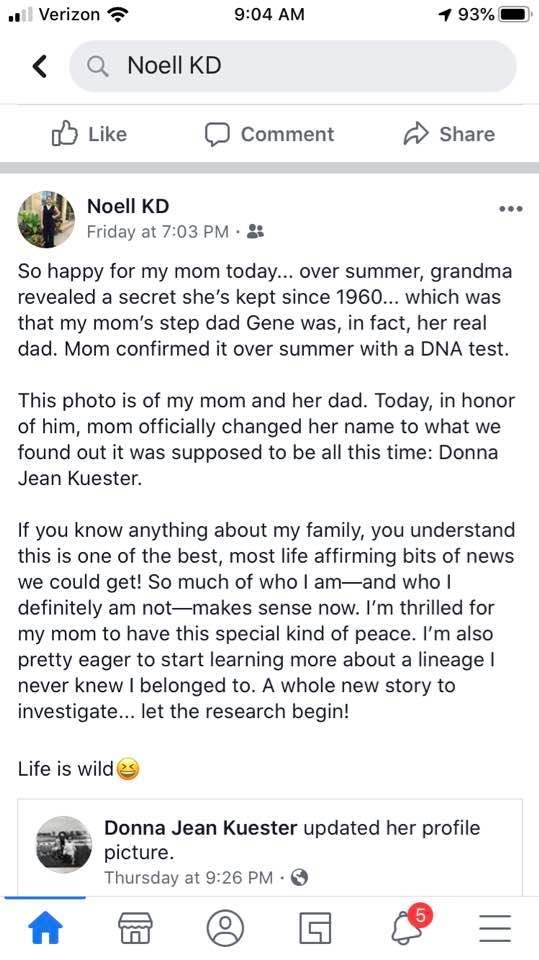Viewport: 539px width, 960px height.
Task: View Donna Jean Kuester's profile thumbnail
Action: (x=64, y=844)
